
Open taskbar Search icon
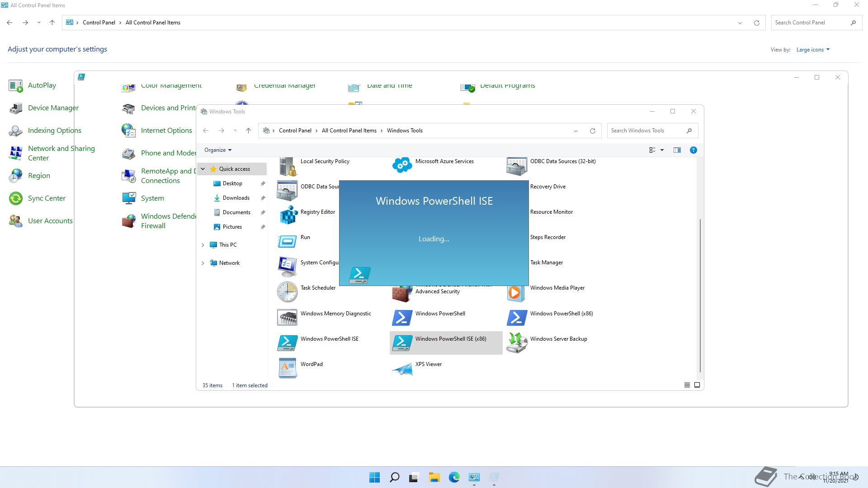click(394, 477)
